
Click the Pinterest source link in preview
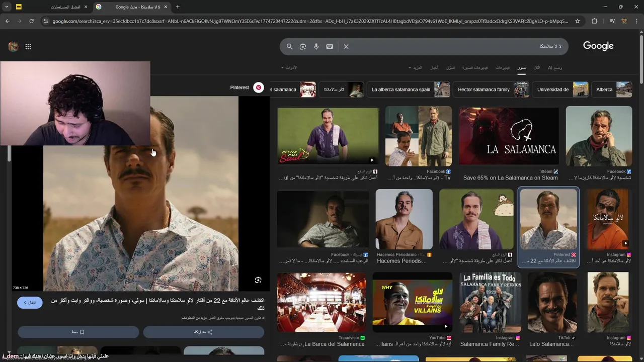[239, 87]
